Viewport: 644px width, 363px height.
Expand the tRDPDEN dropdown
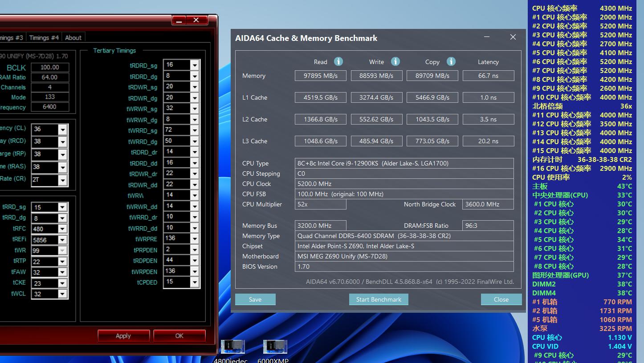tap(194, 261)
